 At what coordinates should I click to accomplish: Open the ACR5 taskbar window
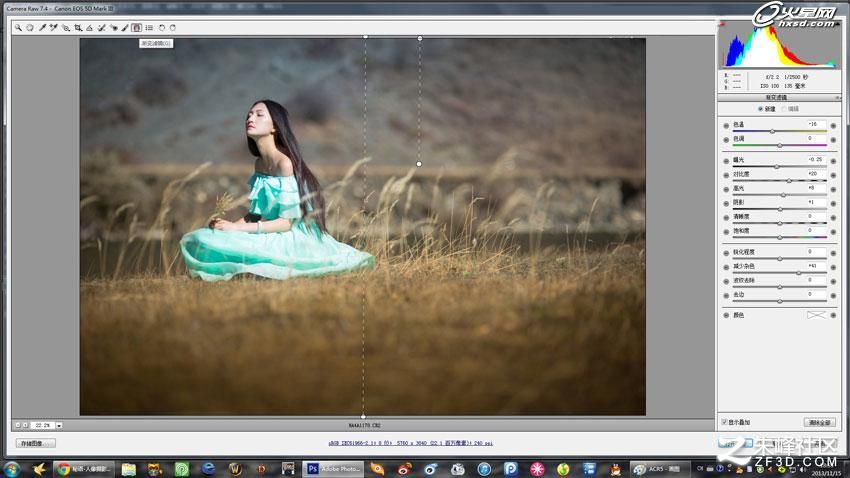pos(659,469)
